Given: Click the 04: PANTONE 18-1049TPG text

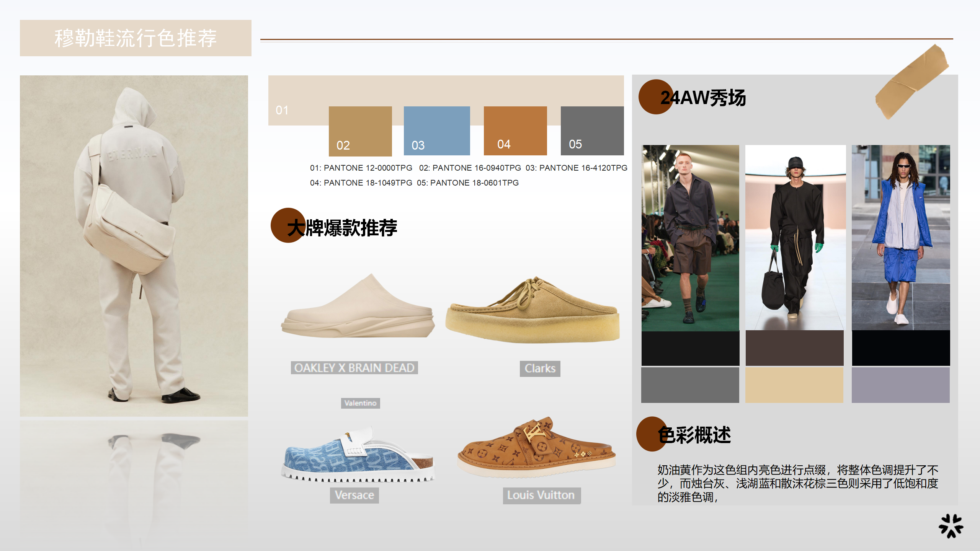Looking at the screenshot, I should click(x=361, y=183).
